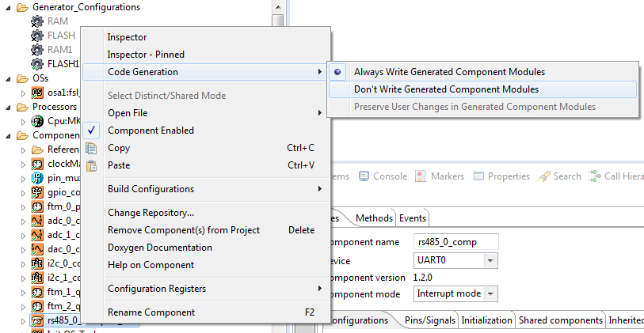Screen dimensions: 644x333
Task: Click the tree scrollbar up arrow
Action: (276, 6)
